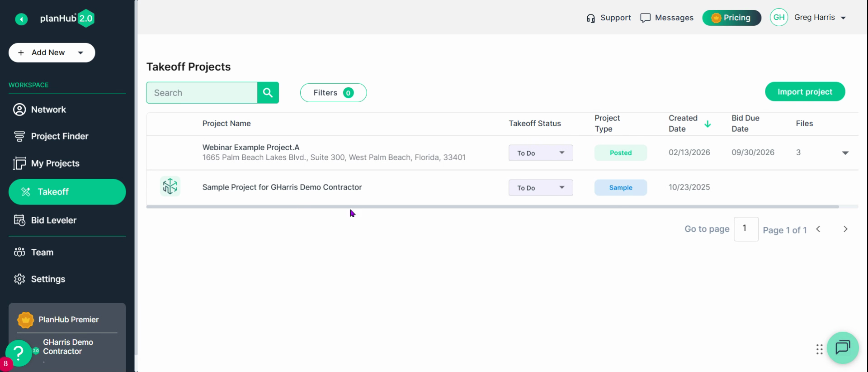This screenshot has height=372, width=868.
Task: Sort by Takeoff Status column
Action: pyautogui.click(x=535, y=124)
